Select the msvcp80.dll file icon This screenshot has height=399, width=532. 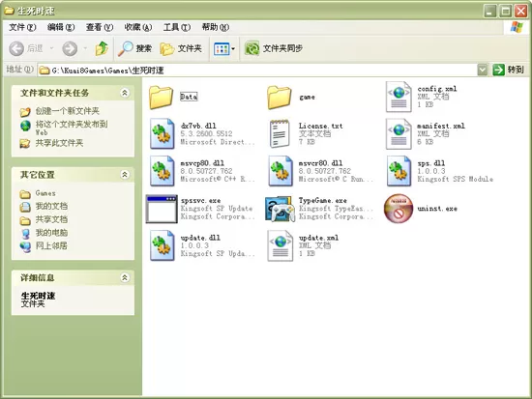pyautogui.click(x=163, y=171)
